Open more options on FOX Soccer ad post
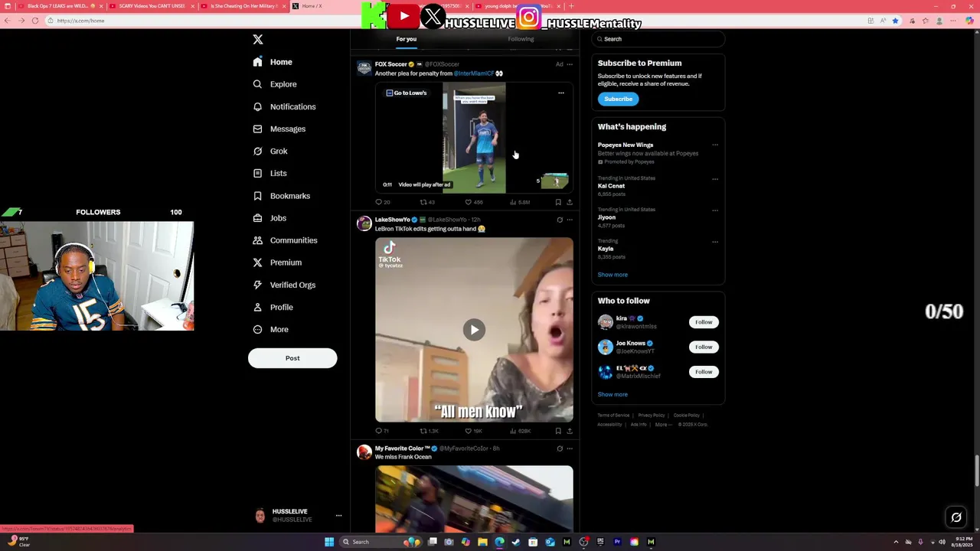Screen dimensions: 980x551 569,64
